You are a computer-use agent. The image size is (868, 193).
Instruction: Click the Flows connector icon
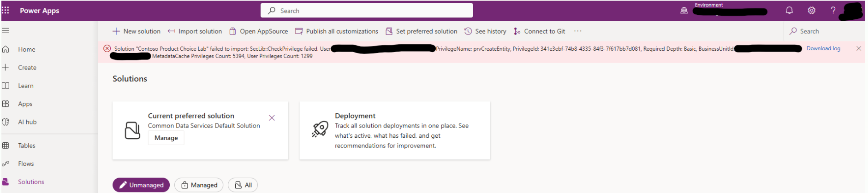pos(6,164)
